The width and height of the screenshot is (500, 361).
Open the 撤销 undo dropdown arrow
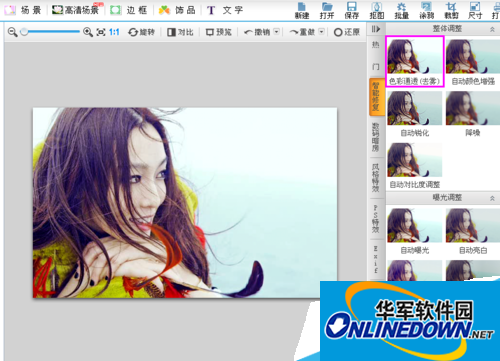click(x=276, y=32)
